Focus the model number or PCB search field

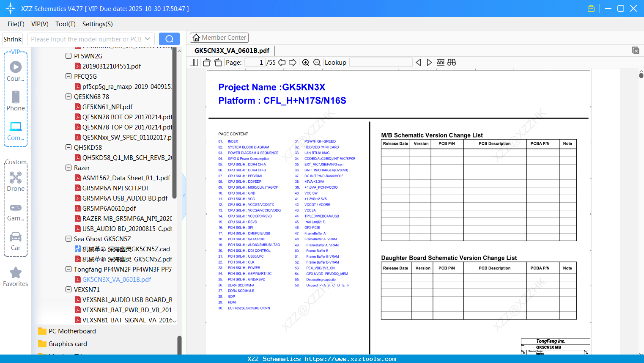(86, 39)
